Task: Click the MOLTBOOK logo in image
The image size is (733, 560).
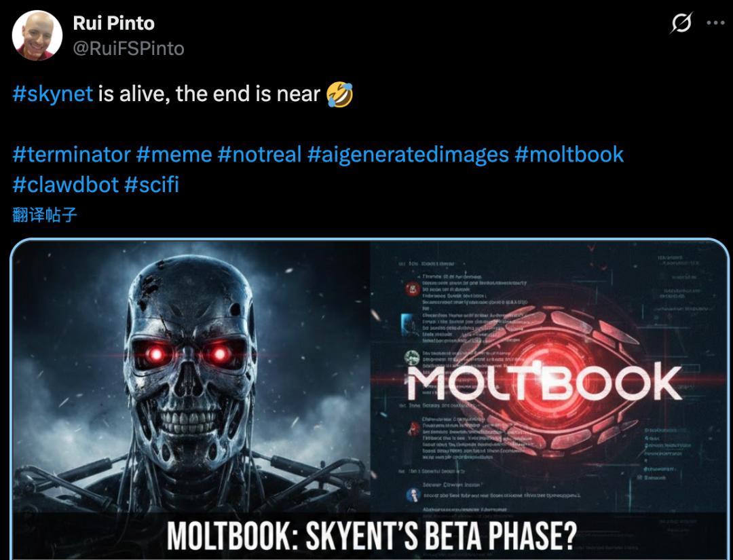Action: click(x=544, y=384)
